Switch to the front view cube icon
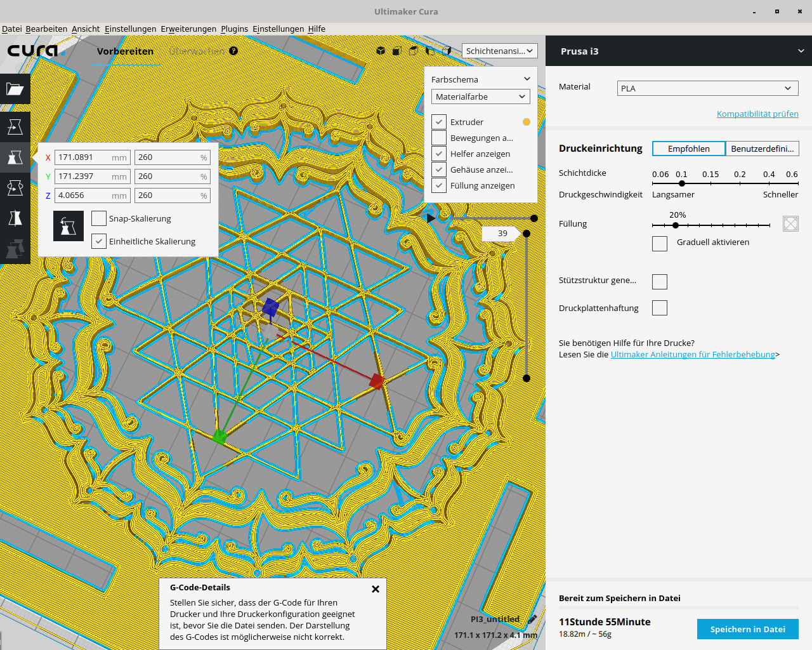Image resolution: width=812 pixels, height=650 pixels. click(x=397, y=51)
